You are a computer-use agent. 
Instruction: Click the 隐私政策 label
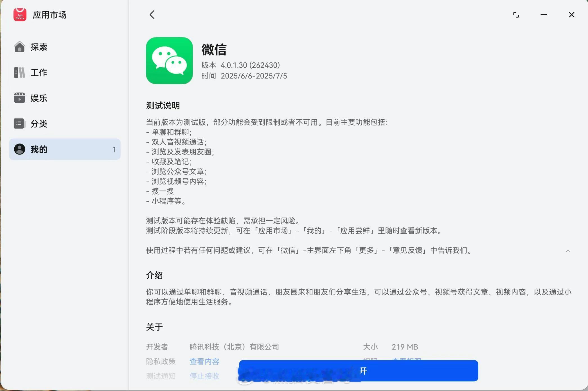click(161, 361)
